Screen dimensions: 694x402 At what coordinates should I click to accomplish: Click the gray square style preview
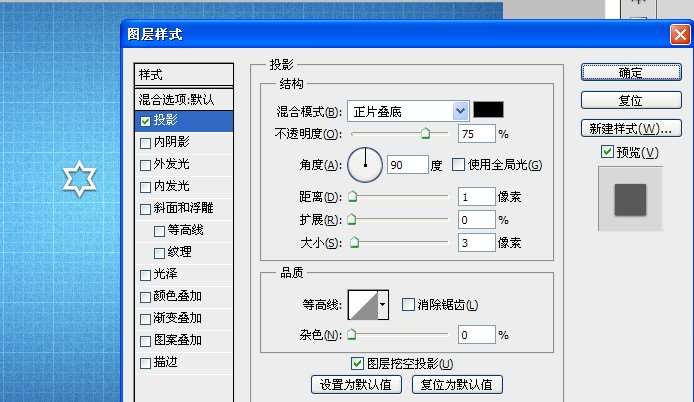tap(630, 200)
